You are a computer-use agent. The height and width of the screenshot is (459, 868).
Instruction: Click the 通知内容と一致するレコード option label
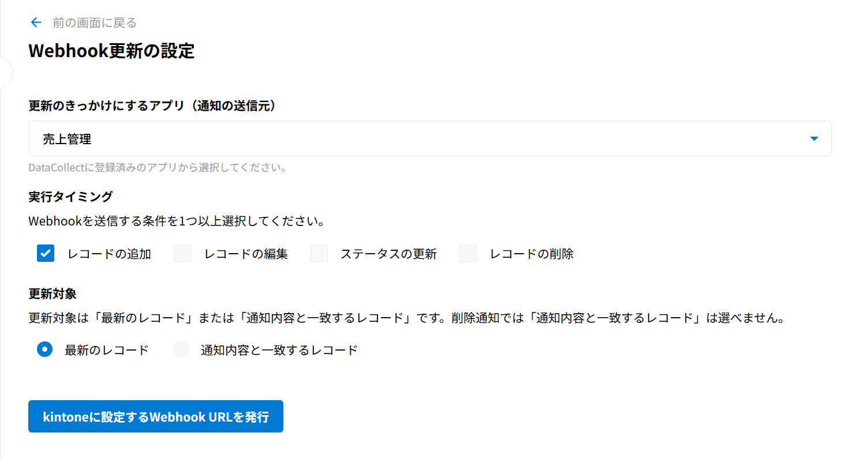279,350
